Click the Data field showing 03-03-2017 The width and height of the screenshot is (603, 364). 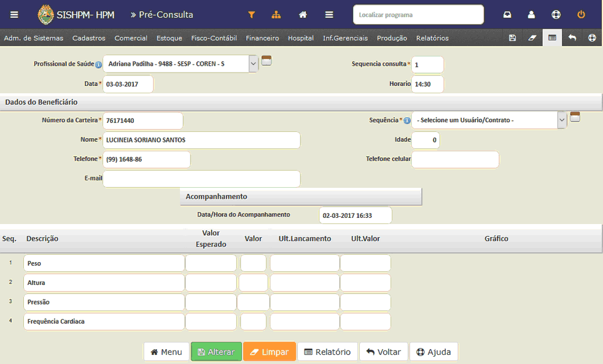coord(128,84)
